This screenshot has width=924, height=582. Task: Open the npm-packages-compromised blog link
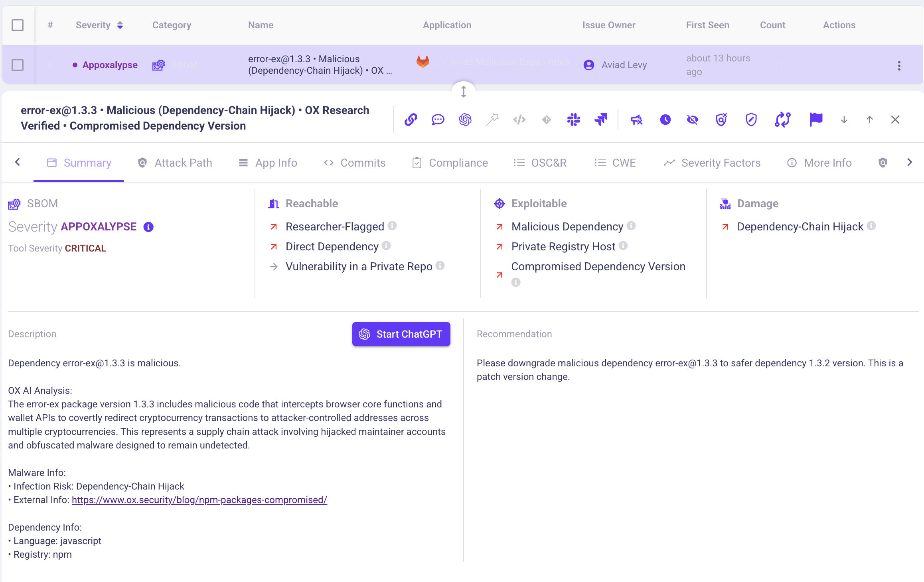(x=199, y=500)
